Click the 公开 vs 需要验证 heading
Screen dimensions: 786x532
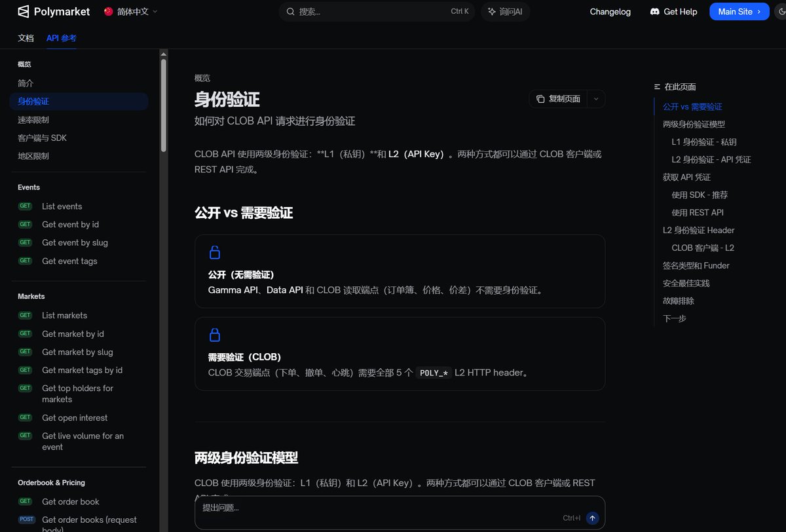coord(244,213)
